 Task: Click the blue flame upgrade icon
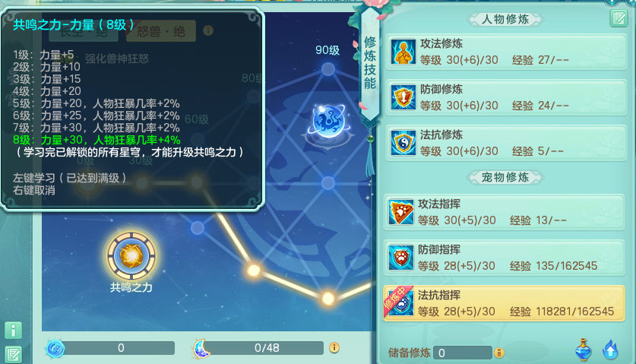(610, 350)
